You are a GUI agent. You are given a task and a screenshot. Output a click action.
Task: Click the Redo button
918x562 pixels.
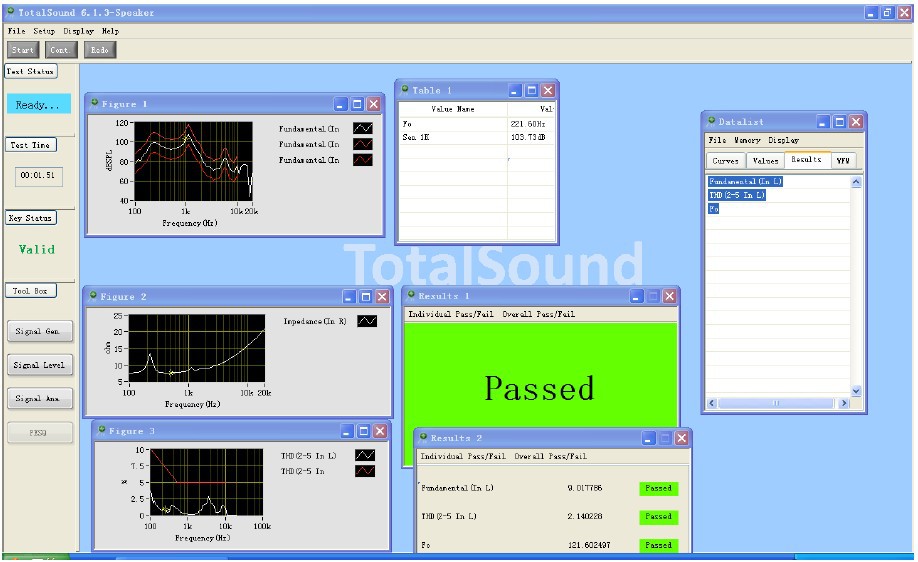pos(100,50)
